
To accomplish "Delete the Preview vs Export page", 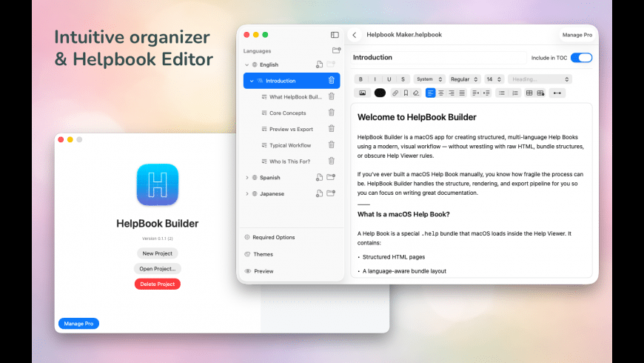I will pos(332,129).
